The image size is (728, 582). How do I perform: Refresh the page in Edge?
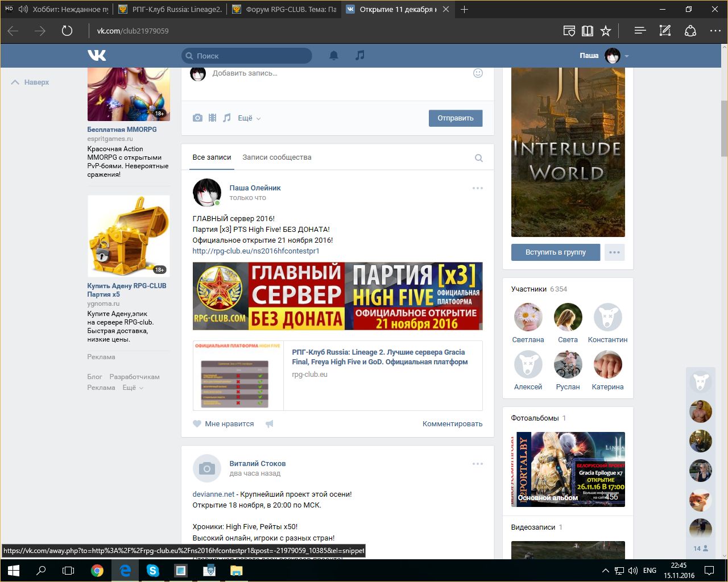tap(67, 31)
